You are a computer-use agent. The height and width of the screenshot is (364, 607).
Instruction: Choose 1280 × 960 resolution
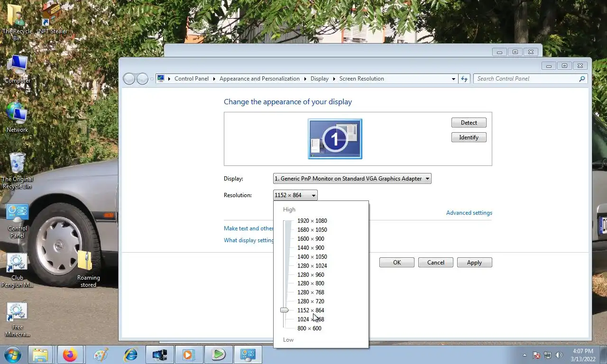tap(311, 275)
